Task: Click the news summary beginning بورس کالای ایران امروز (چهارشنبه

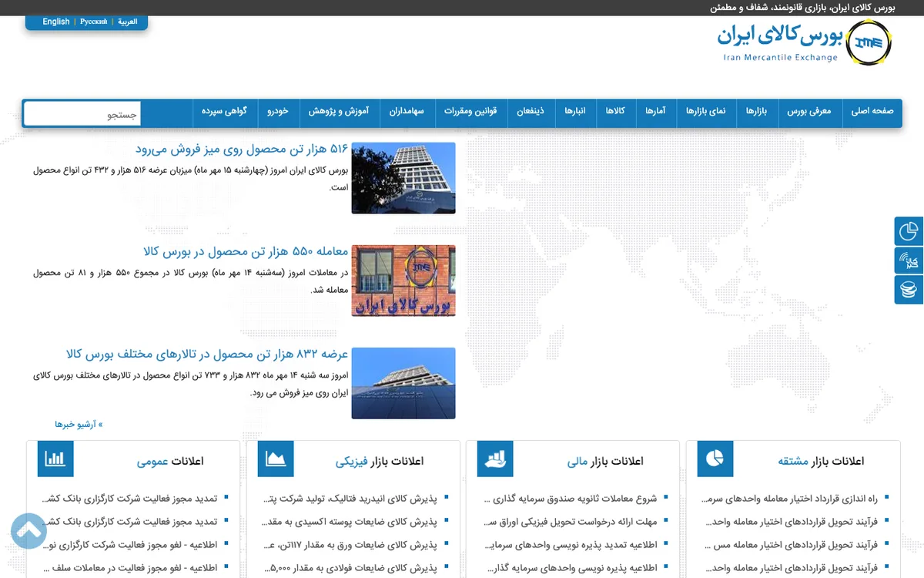Action: click(x=190, y=178)
